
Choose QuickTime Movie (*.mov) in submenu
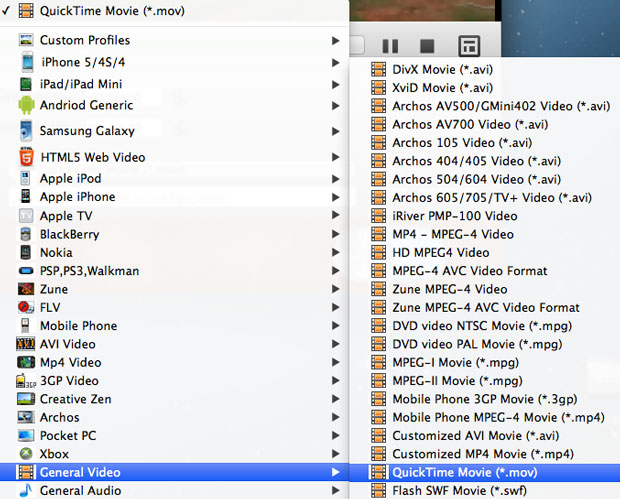click(x=485, y=472)
